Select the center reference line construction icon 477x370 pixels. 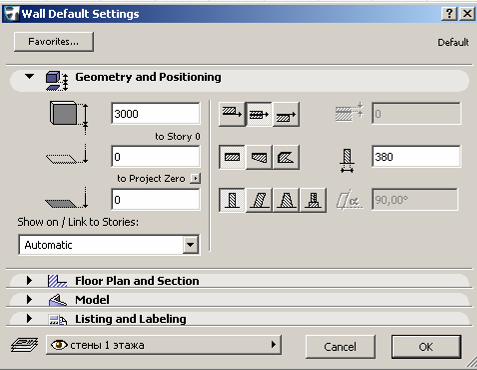(x=259, y=114)
